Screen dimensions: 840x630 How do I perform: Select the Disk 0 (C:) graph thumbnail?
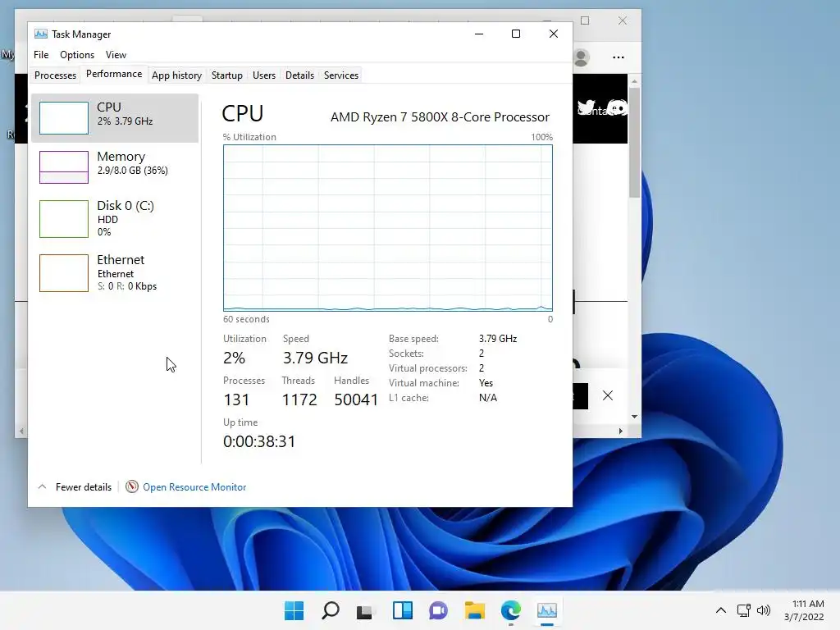(x=64, y=218)
